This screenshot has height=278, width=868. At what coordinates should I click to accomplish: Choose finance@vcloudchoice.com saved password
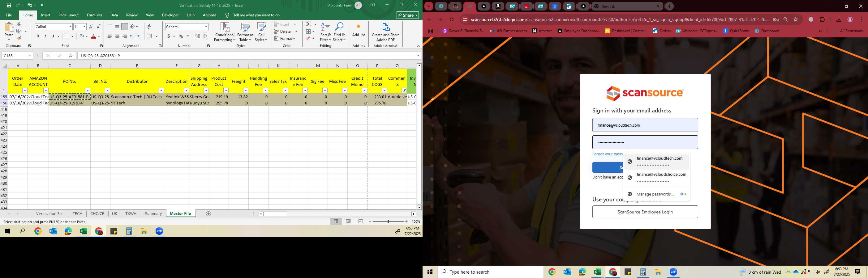tap(656, 177)
